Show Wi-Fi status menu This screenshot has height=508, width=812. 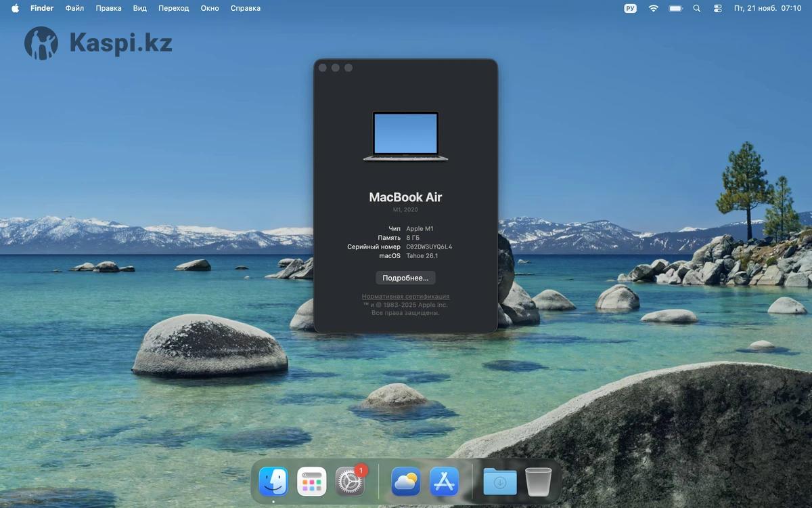653,8
